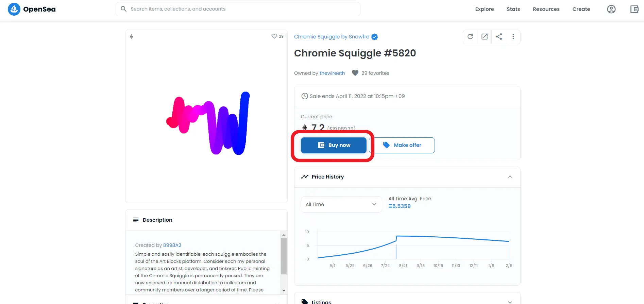Open the three-dot more options menu
This screenshot has height=304, width=644.
pos(513,37)
